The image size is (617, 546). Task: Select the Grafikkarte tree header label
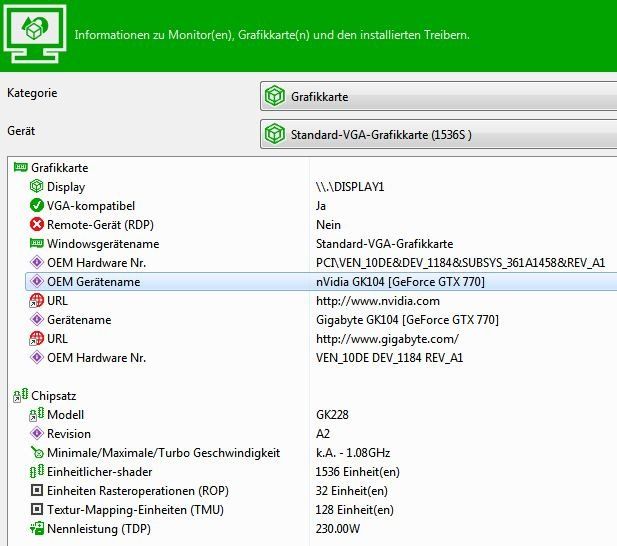click(x=60, y=168)
